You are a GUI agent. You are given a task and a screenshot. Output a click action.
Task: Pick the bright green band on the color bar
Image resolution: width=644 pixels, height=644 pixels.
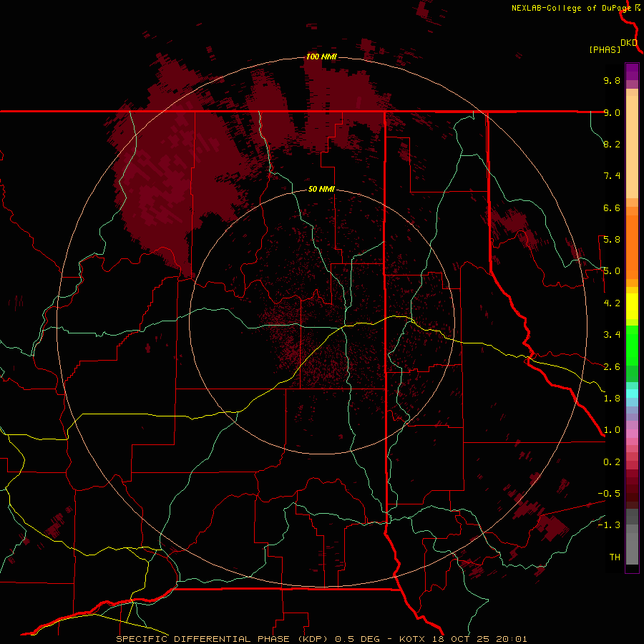click(x=632, y=345)
